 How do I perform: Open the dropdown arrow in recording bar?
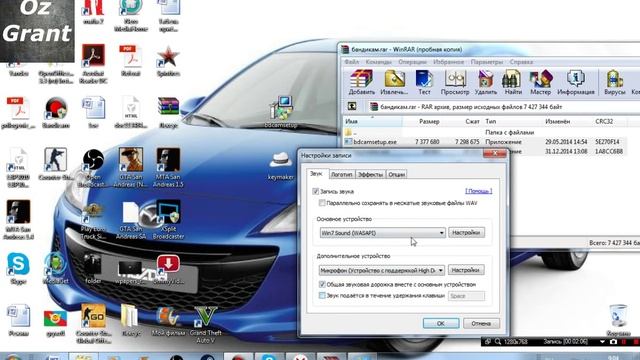[x=602, y=342]
